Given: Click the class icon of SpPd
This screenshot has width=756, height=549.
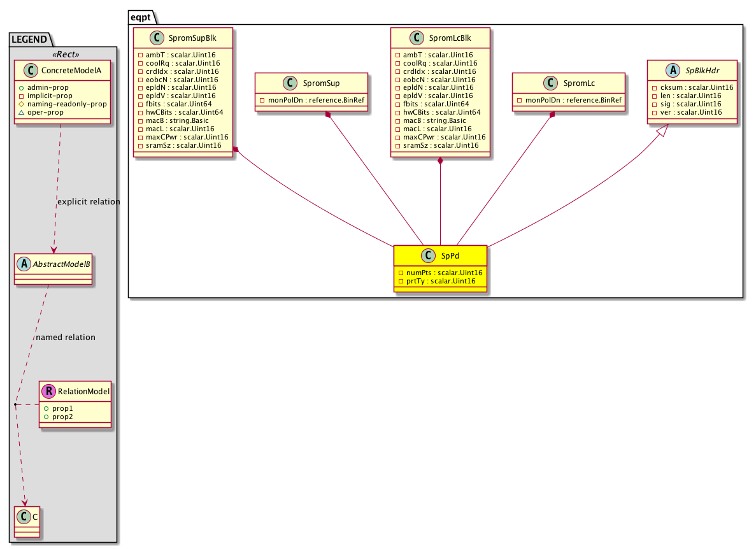Looking at the screenshot, I should click(428, 255).
